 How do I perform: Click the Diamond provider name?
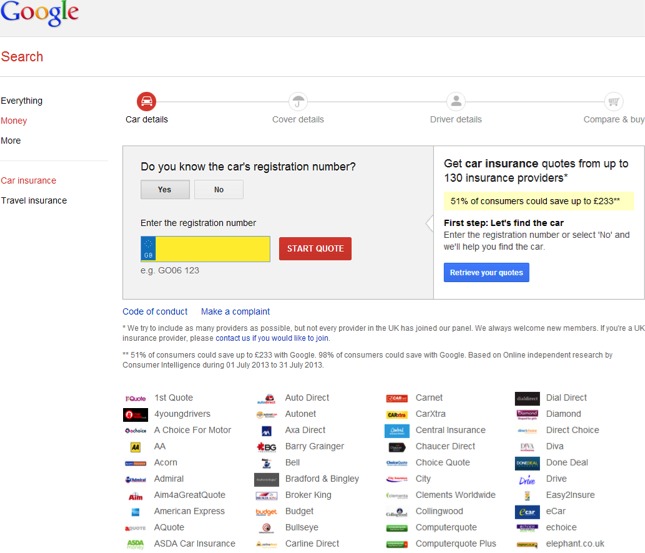coord(564,414)
